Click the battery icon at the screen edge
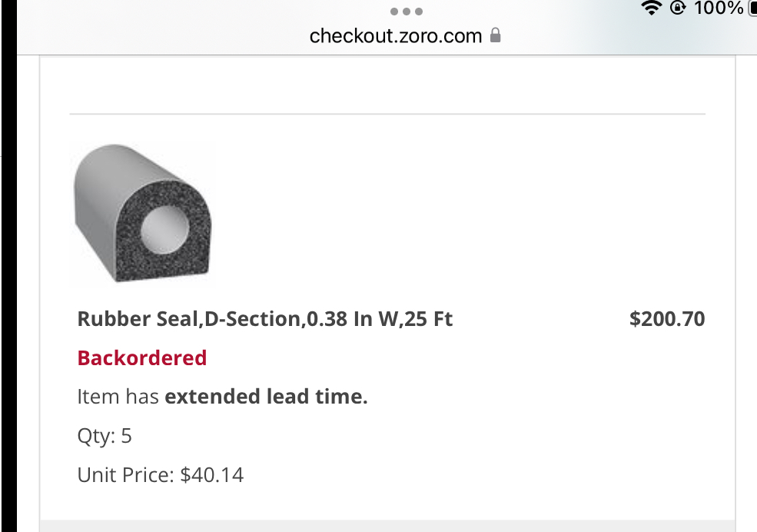Viewport: 757px width, 532px height. pos(752,8)
